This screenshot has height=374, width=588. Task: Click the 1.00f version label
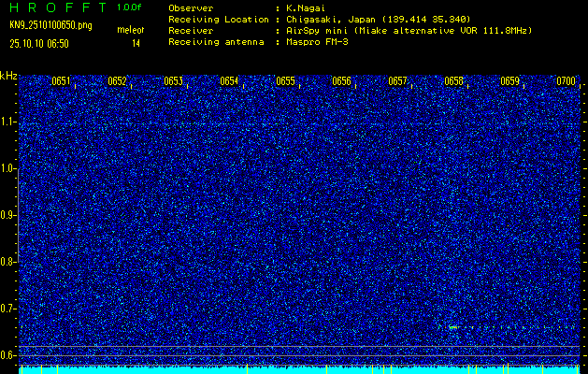click(x=130, y=7)
